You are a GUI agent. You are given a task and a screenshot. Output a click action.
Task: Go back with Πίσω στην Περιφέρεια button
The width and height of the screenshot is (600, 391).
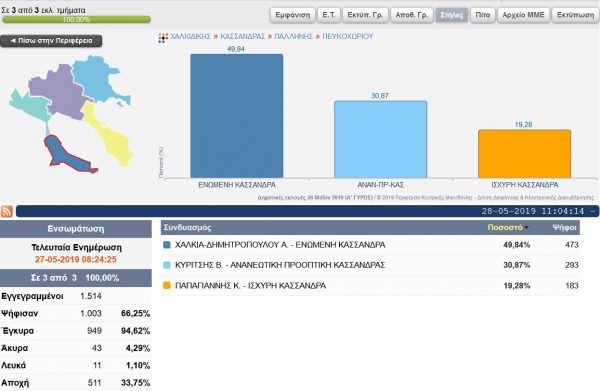pos(51,41)
